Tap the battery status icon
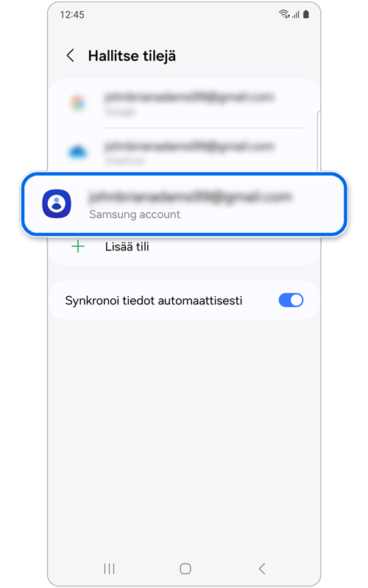 306,14
